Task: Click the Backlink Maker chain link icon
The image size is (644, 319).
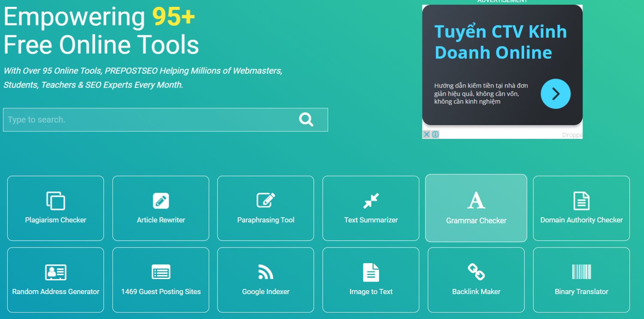Action: tap(476, 272)
